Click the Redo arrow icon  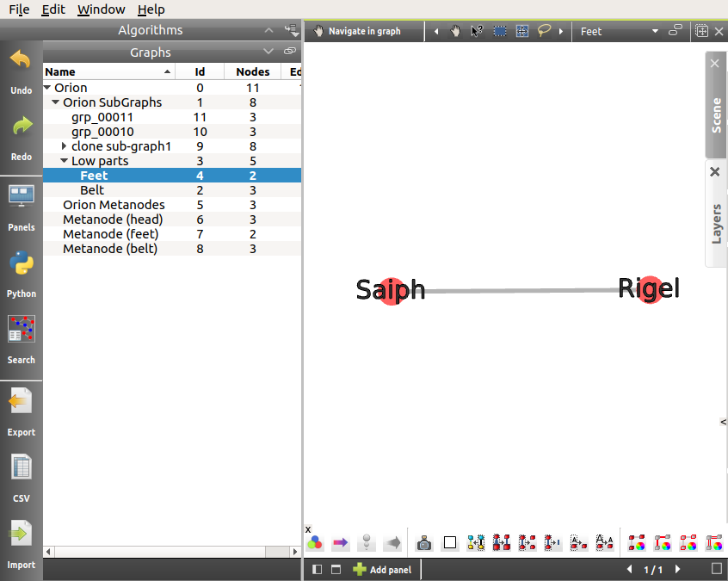tap(21, 127)
